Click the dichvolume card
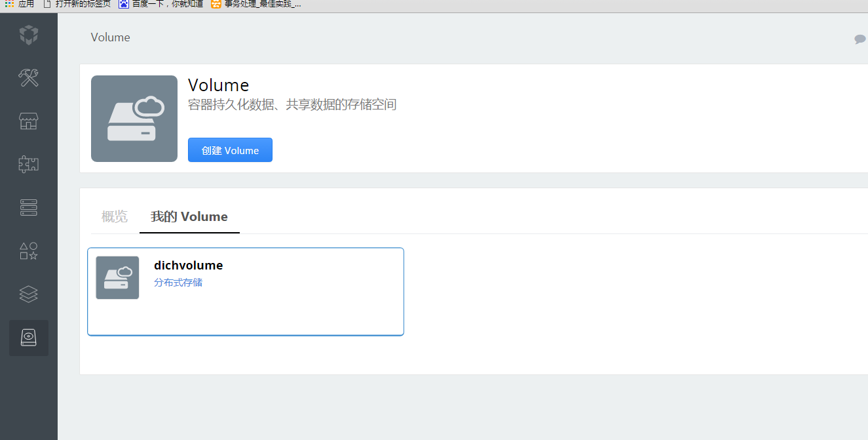Screen dimensions: 868x440 click(246, 292)
